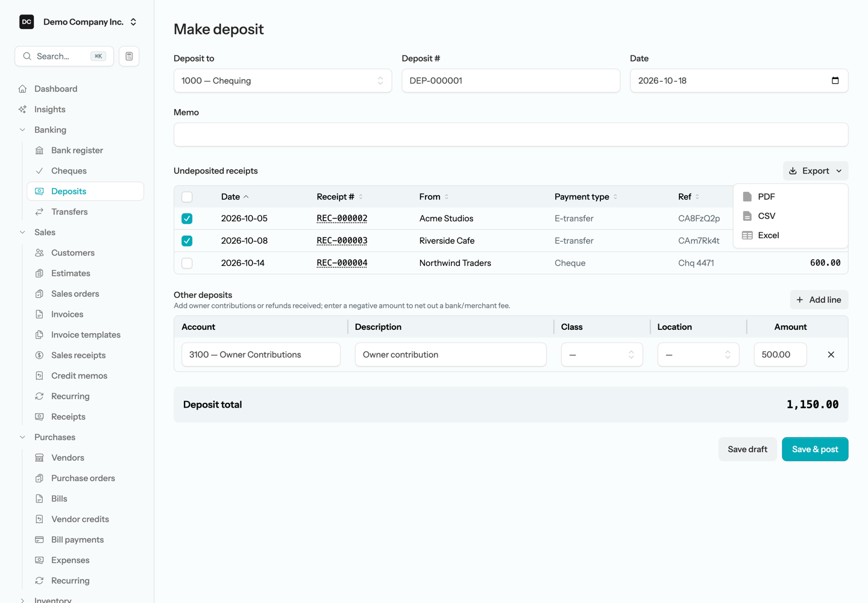The height and width of the screenshot is (603, 868).
Task: Open the date picker calendar icon
Action: click(835, 80)
